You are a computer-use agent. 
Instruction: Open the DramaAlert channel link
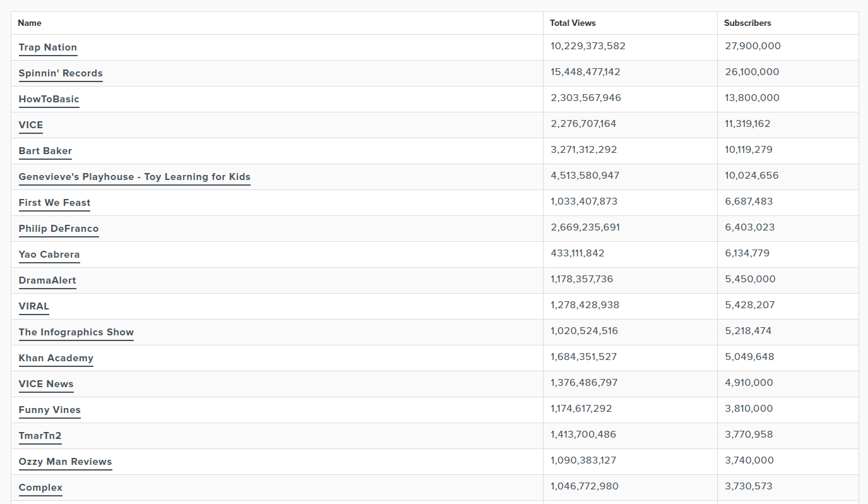47,280
